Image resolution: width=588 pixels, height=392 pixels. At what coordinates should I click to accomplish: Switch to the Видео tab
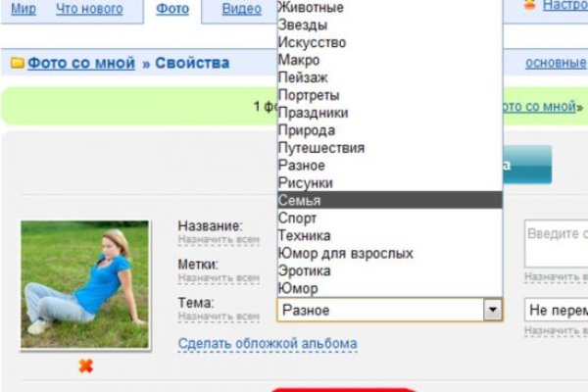[x=241, y=9]
